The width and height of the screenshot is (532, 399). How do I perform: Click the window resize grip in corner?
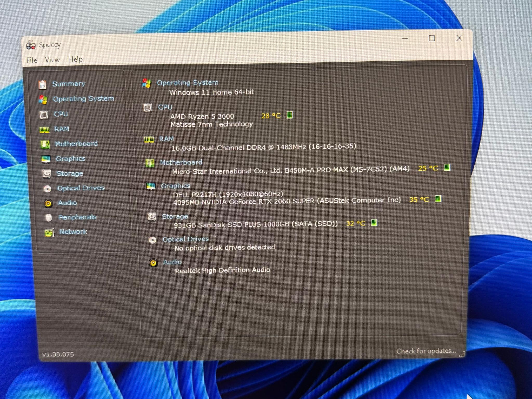click(462, 354)
